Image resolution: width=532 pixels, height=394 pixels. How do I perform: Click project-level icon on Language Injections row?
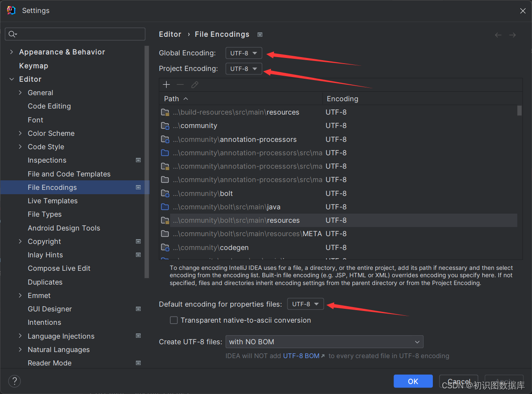pyautogui.click(x=139, y=336)
